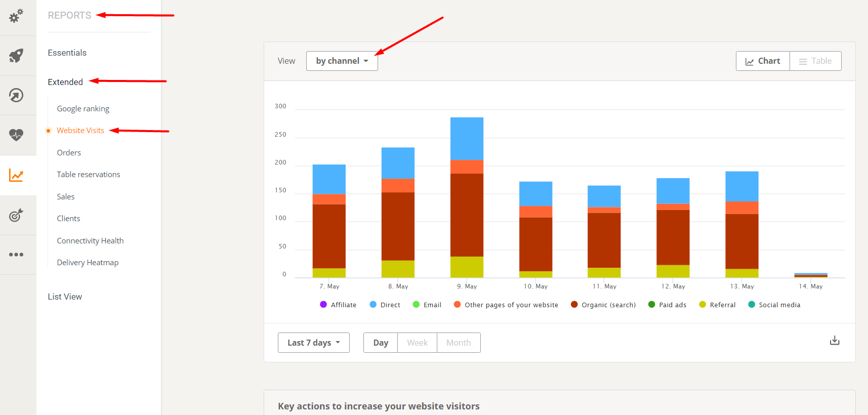Click the 10. May Organic search bar segment
868x415 pixels.
(535, 244)
